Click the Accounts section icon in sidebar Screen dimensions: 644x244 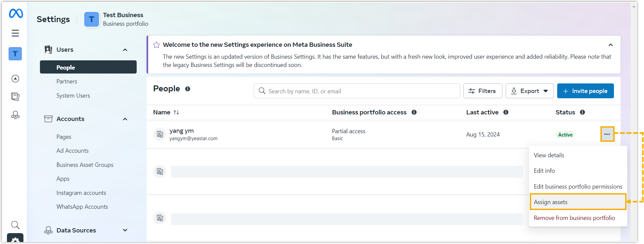point(48,119)
